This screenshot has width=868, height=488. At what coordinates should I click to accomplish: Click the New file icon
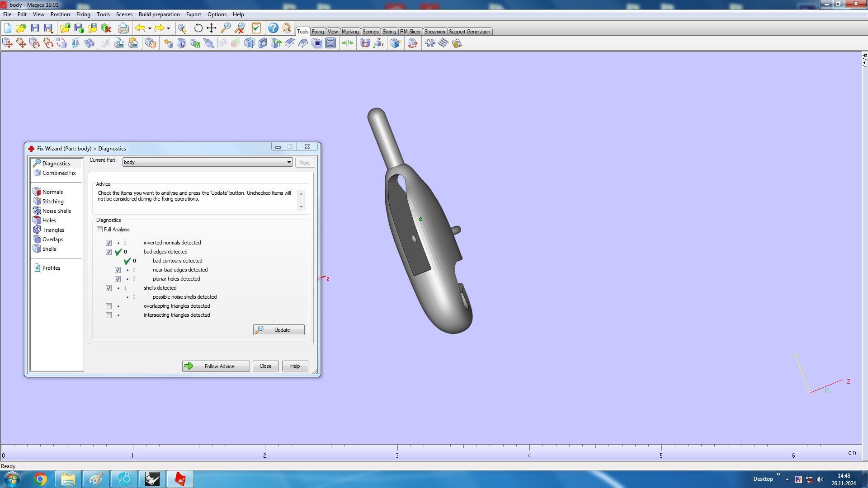pyautogui.click(x=8, y=28)
